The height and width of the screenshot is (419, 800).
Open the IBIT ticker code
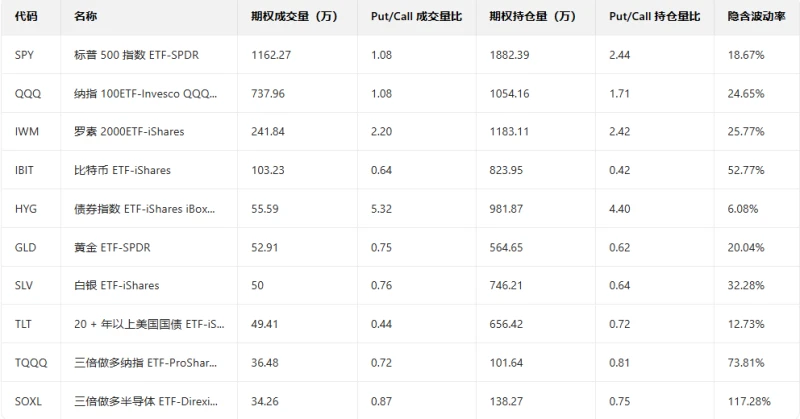click(x=25, y=170)
